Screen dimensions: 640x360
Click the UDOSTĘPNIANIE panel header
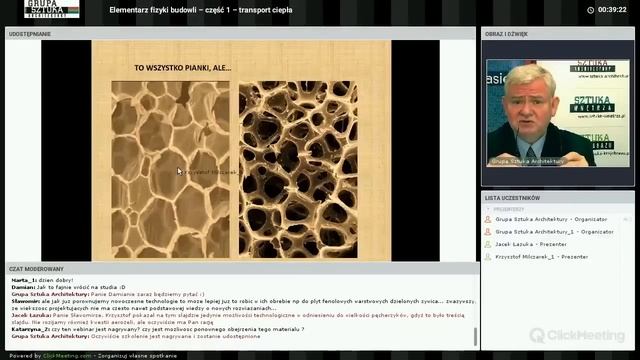tap(240, 34)
